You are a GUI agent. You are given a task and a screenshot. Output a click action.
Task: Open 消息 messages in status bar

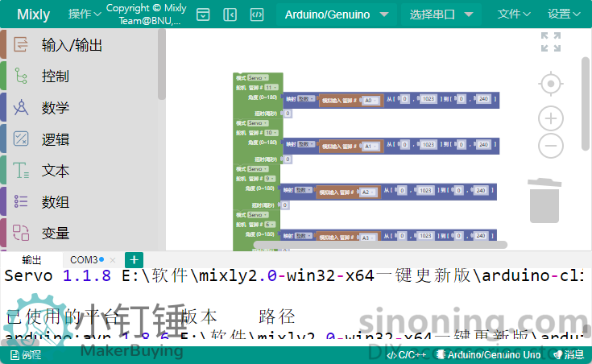click(x=569, y=355)
